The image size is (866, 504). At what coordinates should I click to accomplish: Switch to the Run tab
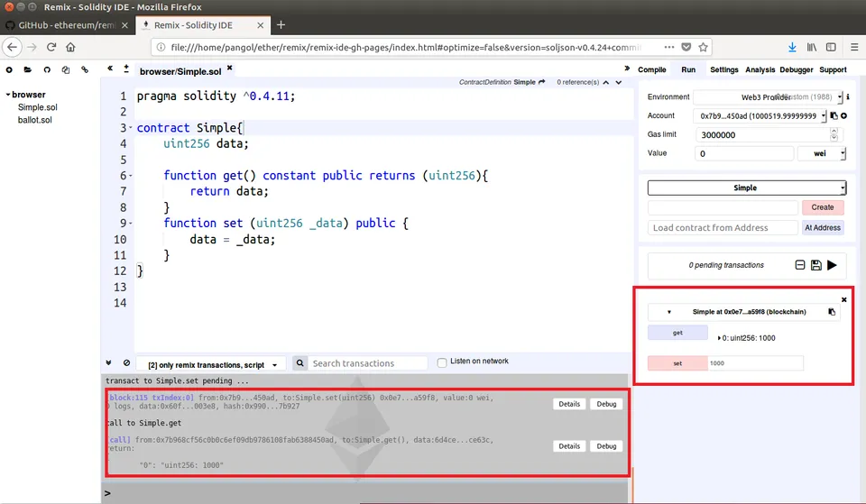click(x=688, y=69)
